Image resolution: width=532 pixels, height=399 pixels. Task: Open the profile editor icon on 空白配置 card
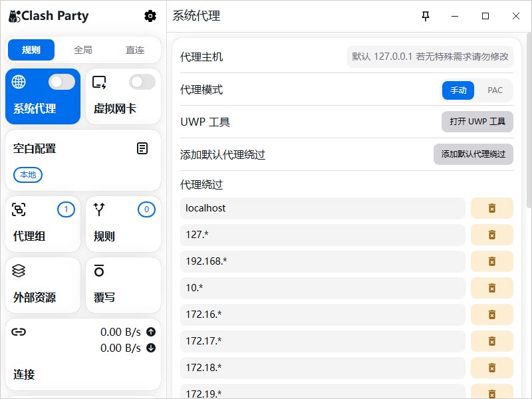click(x=142, y=148)
